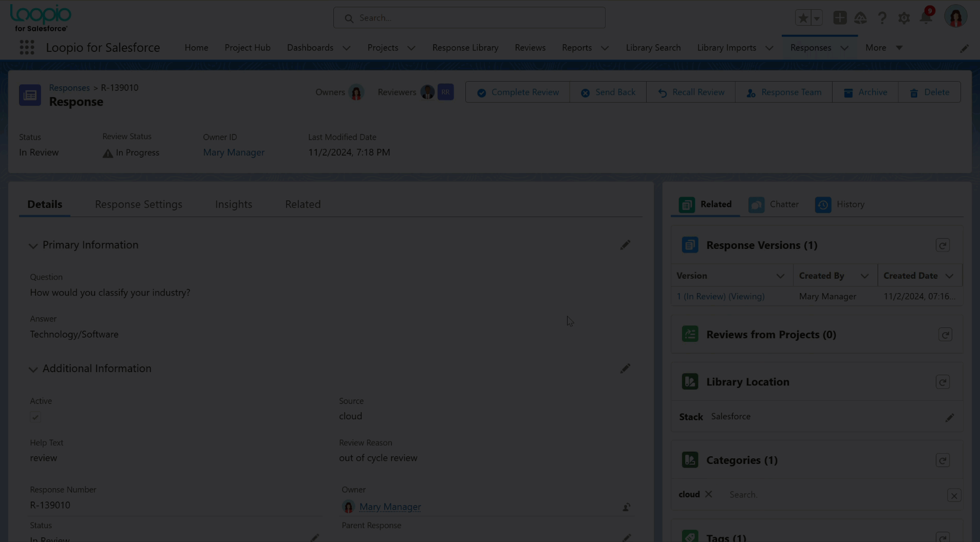Open the Responses breadcrumb link

[x=69, y=88]
